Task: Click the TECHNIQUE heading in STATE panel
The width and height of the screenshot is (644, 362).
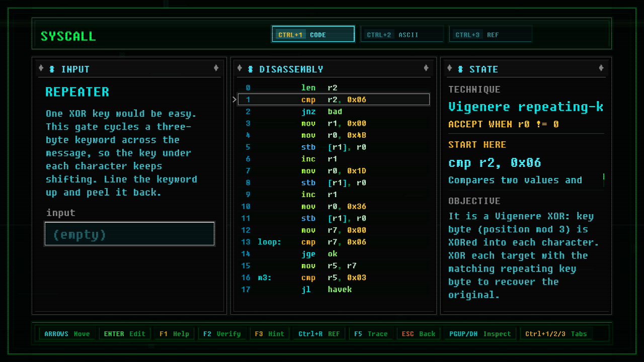Action: 474,89
